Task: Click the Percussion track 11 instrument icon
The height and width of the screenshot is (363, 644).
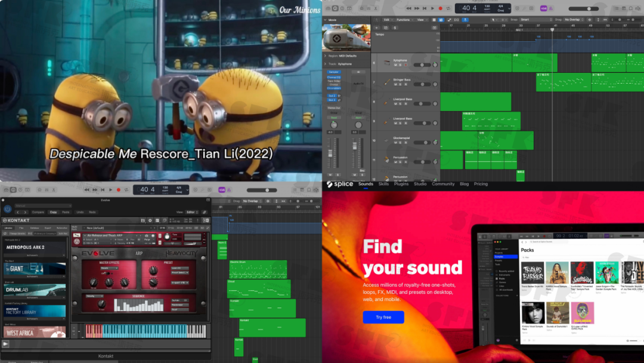Action: tap(386, 159)
